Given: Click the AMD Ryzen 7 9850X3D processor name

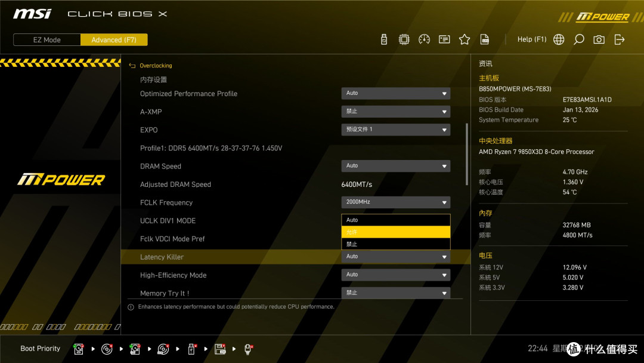Looking at the screenshot, I should tap(537, 152).
